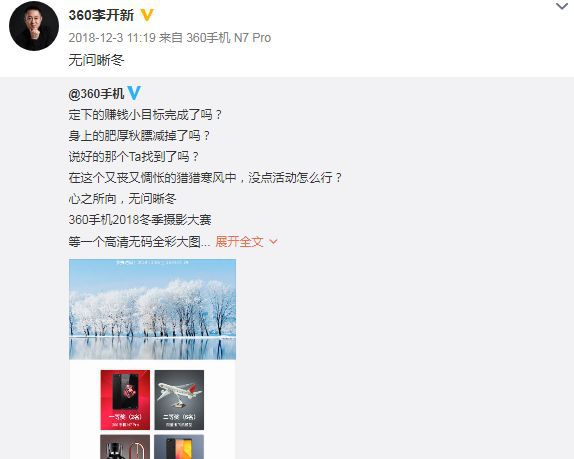The width and height of the screenshot is (574, 459).
Task: Click the 心之所向，无问晰冬 line
Action: (x=122, y=199)
